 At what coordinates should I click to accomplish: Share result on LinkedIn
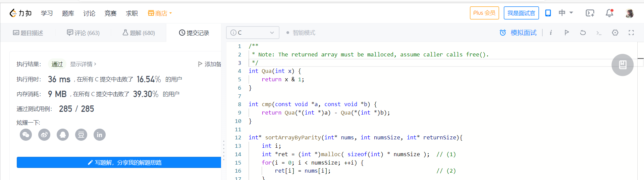[x=100, y=135]
